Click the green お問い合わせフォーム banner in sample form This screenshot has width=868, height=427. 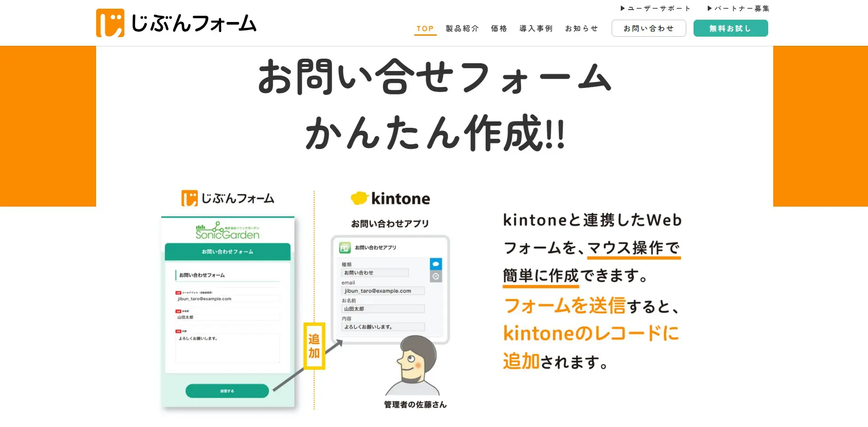(228, 252)
